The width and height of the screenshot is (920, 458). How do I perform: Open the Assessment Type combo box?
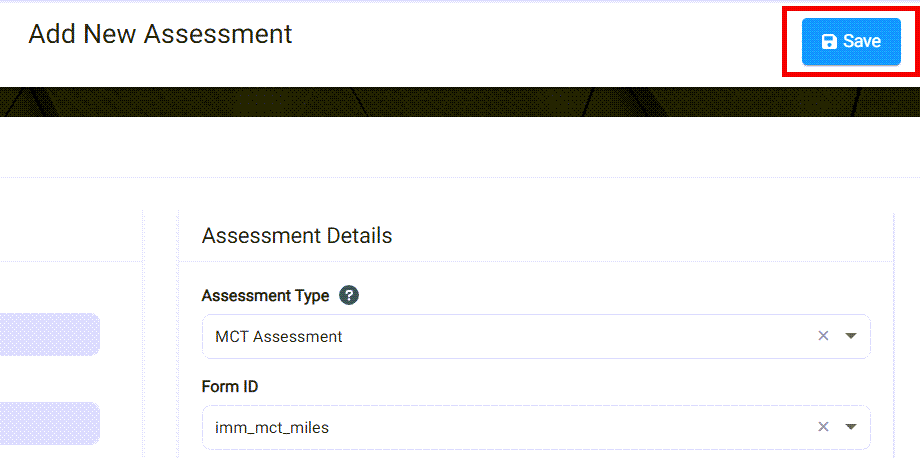click(x=500, y=336)
